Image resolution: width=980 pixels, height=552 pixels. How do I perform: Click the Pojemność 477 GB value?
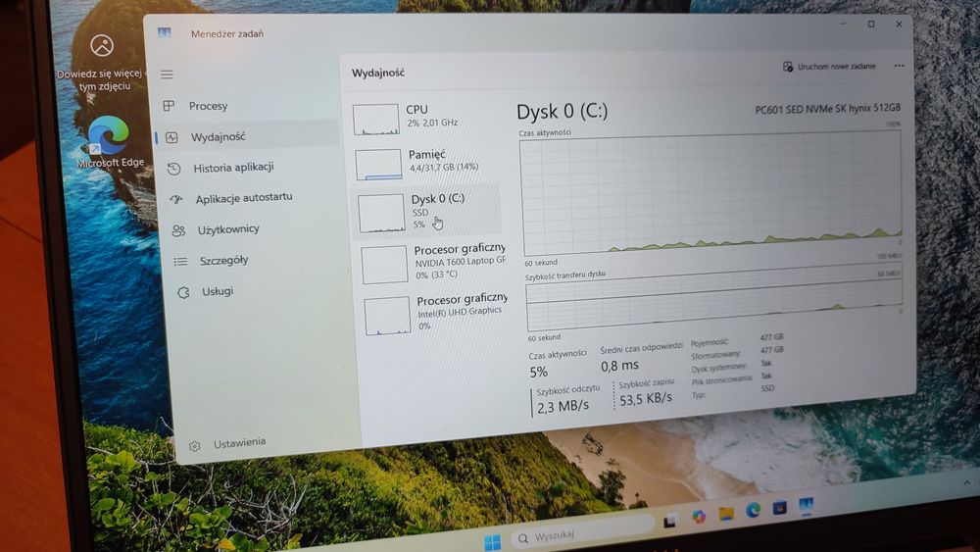[772, 337]
